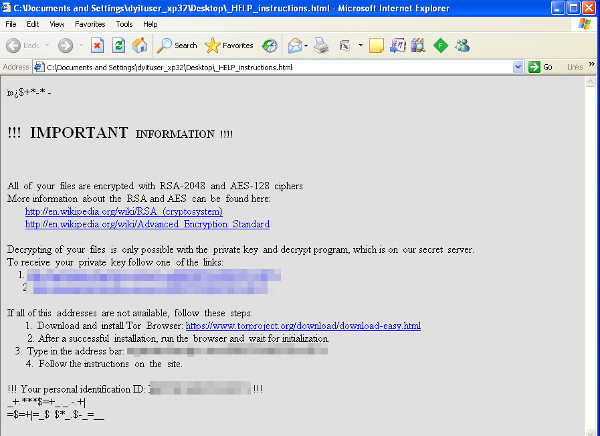Open the Favorites star panel

tap(229, 45)
